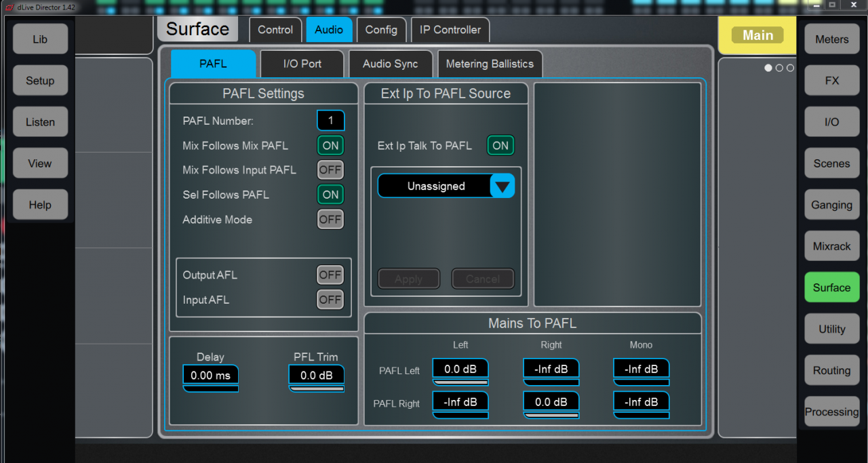Switch to the I/O Port tab

pyautogui.click(x=302, y=64)
